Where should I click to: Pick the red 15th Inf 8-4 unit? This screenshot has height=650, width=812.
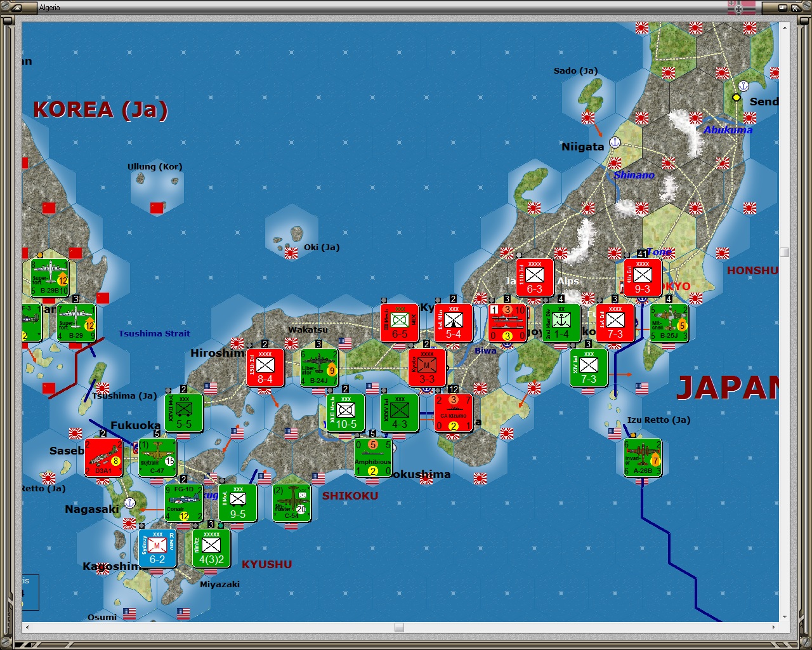point(265,368)
